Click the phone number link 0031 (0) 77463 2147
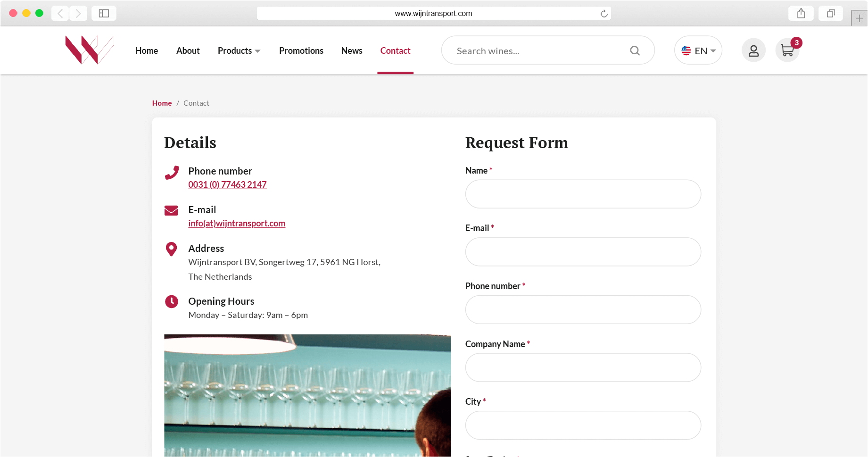 point(227,184)
